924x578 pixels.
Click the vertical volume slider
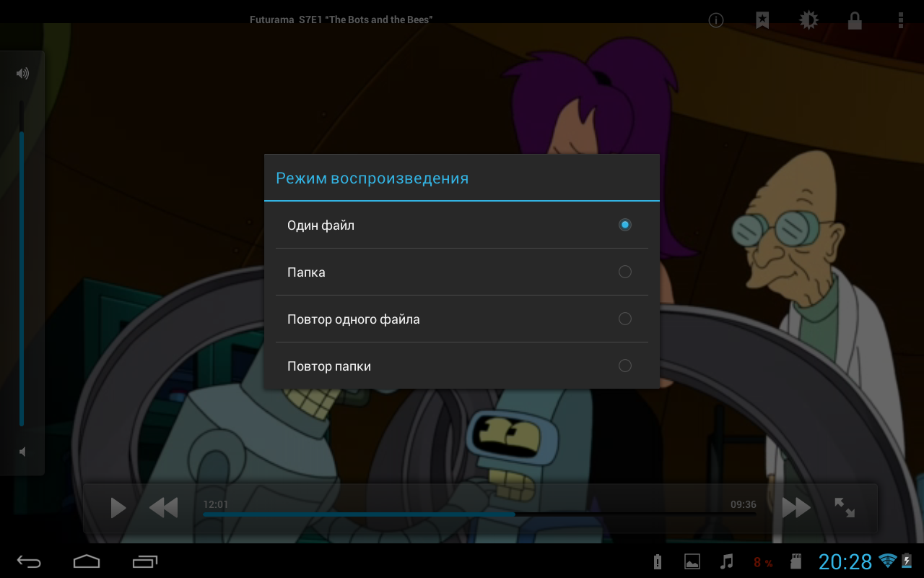22,264
